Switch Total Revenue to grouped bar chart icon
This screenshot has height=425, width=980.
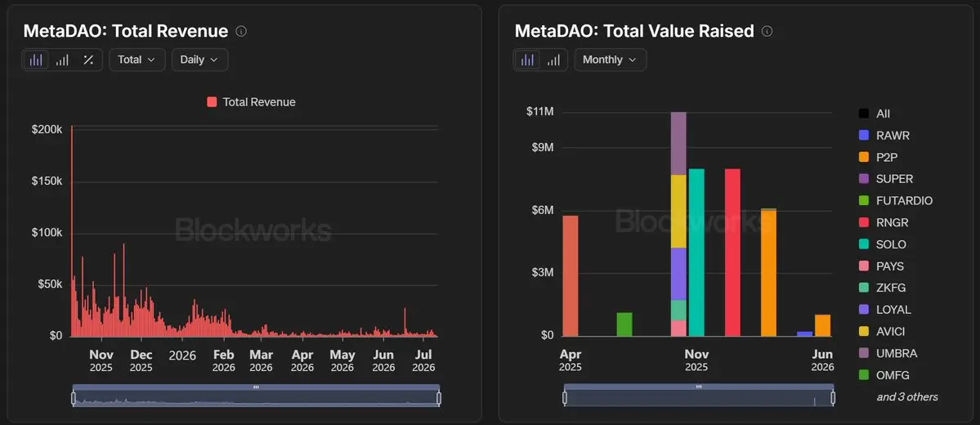pos(62,60)
